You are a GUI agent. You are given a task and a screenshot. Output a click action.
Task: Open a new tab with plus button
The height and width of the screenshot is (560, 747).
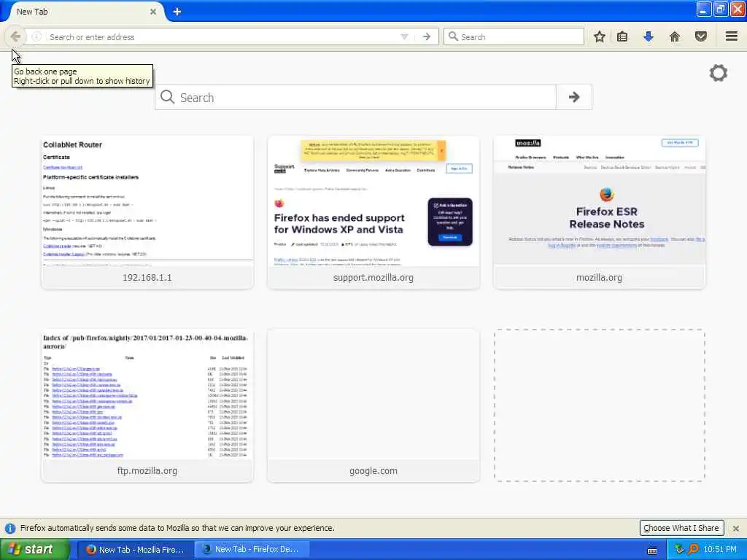coord(177,12)
